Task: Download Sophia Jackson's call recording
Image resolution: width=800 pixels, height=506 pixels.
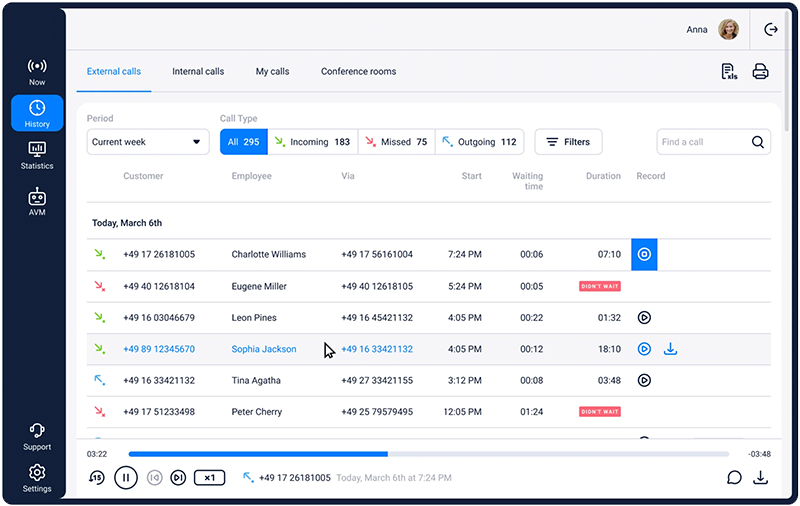Action: point(671,349)
